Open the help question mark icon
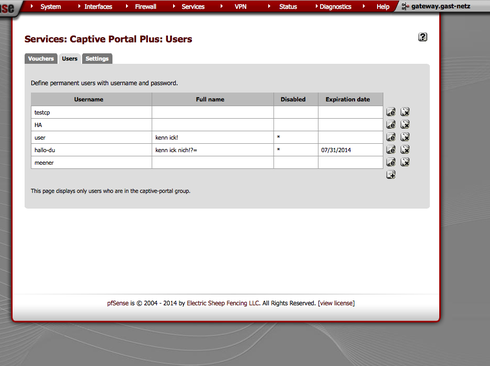This screenshot has width=490, height=366. point(423,37)
